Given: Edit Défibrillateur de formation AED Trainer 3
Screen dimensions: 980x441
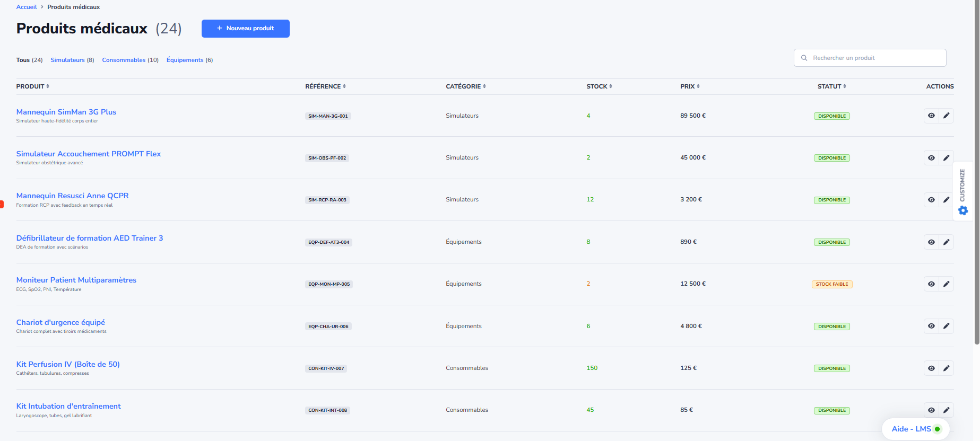Looking at the screenshot, I should pos(946,242).
